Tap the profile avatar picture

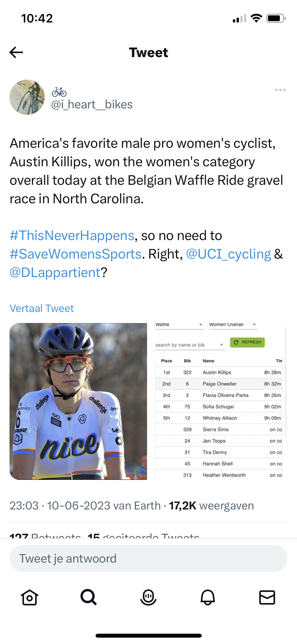click(27, 97)
